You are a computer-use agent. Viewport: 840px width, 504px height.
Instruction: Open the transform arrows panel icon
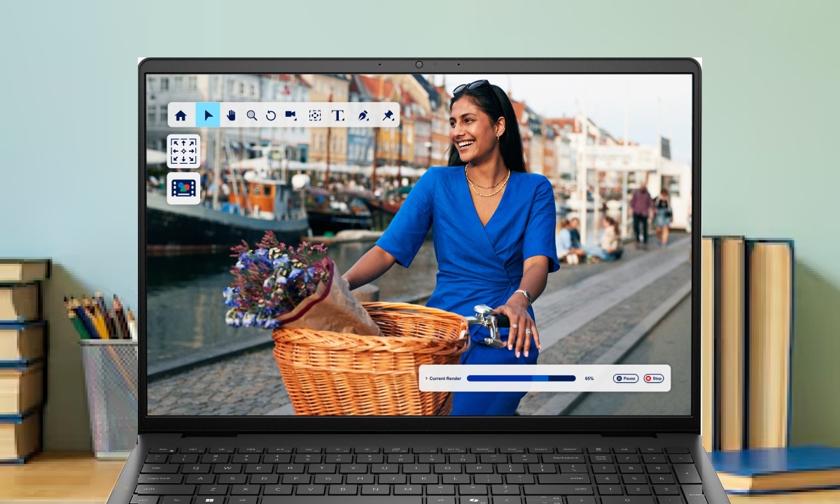183,151
